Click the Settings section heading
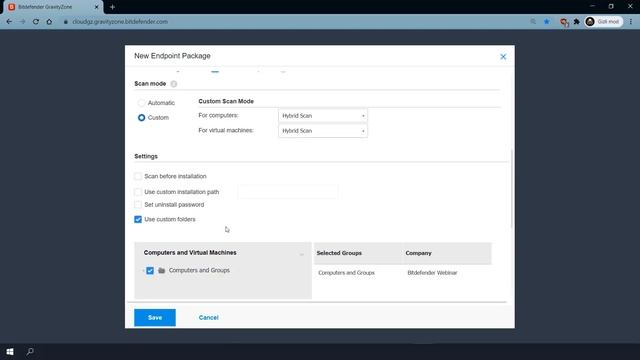Screen dimensions: 640x360 point(146,156)
